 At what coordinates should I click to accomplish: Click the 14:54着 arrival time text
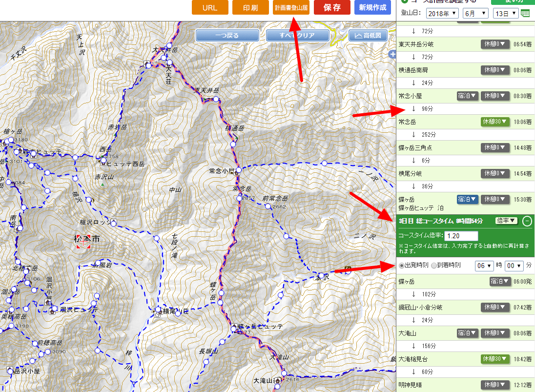(523, 174)
